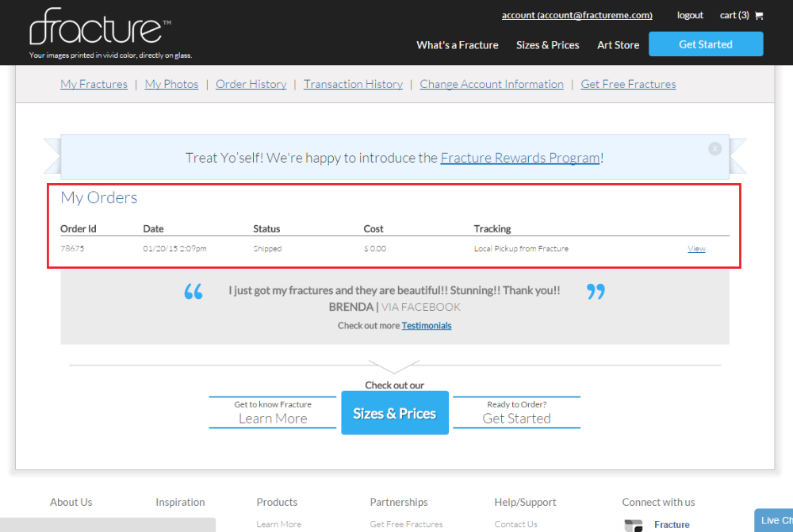Viewport: 793px width, 532px height.
Task: Click the My Orders heading
Action: (x=99, y=197)
